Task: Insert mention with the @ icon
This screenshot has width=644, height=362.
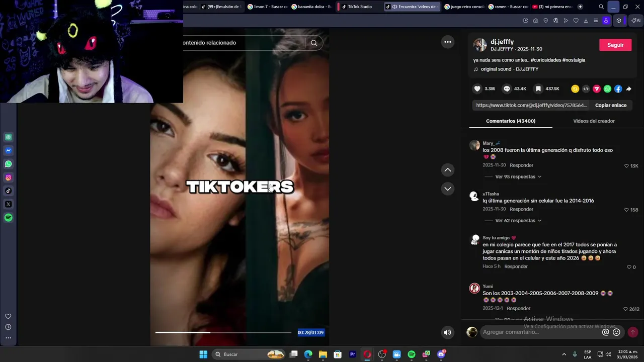Action: tap(606, 332)
